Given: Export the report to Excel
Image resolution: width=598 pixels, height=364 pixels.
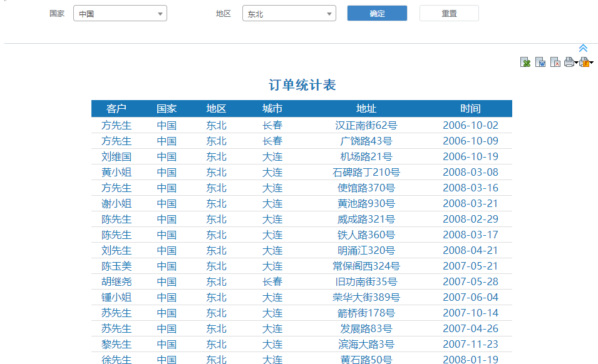Looking at the screenshot, I should click(525, 62).
